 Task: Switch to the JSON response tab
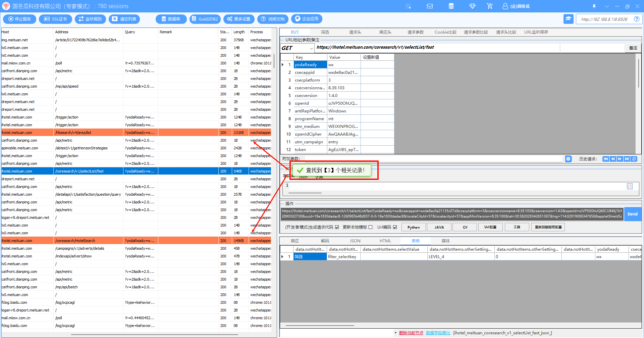click(355, 241)
